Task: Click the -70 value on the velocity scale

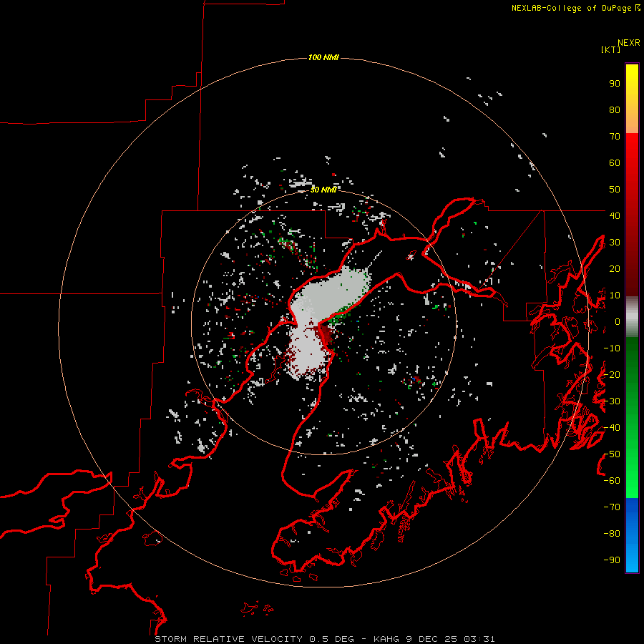Action: coord(612,507)
